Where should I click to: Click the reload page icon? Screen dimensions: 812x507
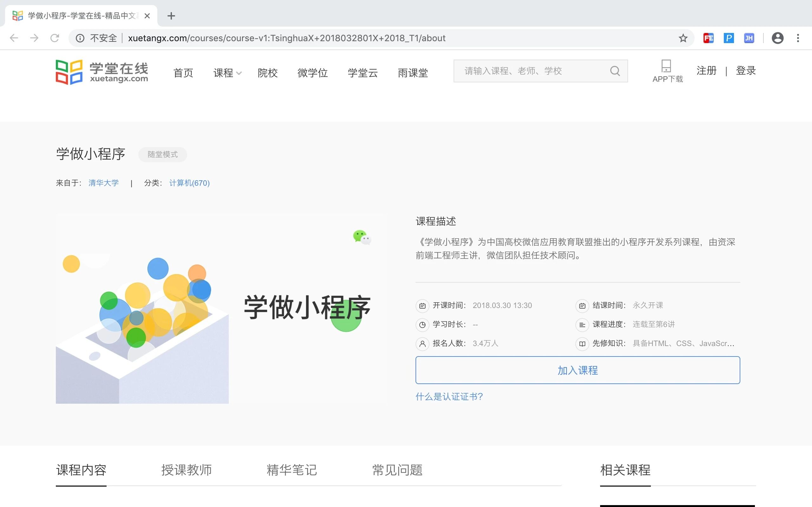(55, 38)
